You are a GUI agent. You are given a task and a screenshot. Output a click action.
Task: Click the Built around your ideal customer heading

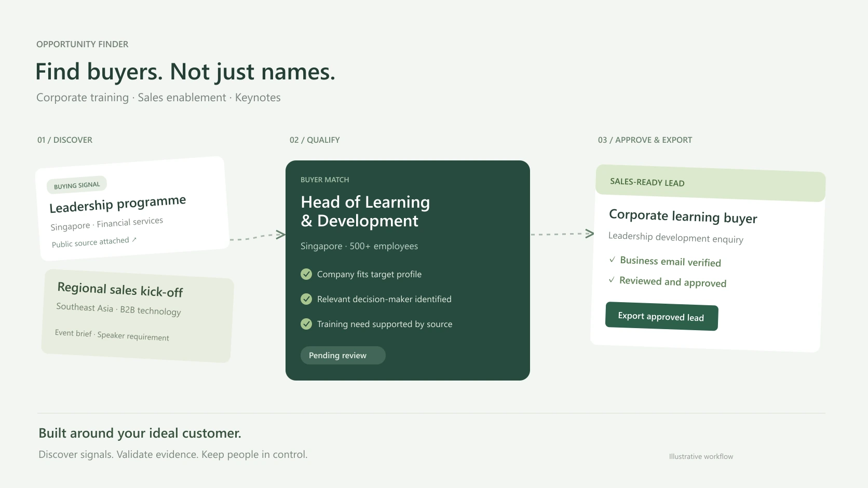140,433
